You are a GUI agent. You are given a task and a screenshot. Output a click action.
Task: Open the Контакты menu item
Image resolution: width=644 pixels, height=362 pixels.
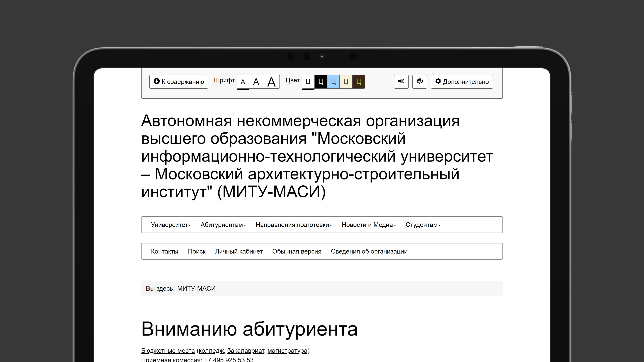click(x=165, y=251)
